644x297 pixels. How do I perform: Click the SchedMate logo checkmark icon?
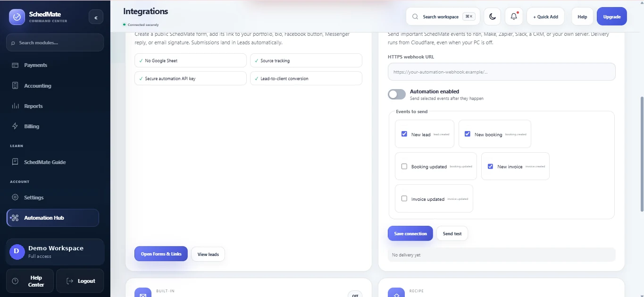(17, 17)
